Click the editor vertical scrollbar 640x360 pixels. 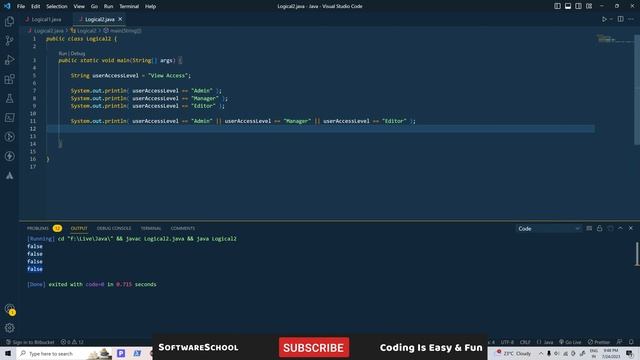pos(637,89)
